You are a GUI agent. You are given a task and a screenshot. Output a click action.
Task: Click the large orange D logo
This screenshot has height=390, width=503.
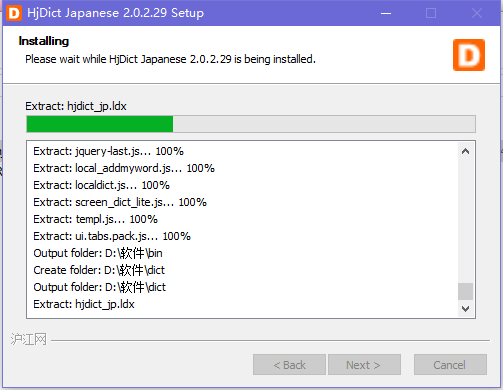[x=469, y=55]
